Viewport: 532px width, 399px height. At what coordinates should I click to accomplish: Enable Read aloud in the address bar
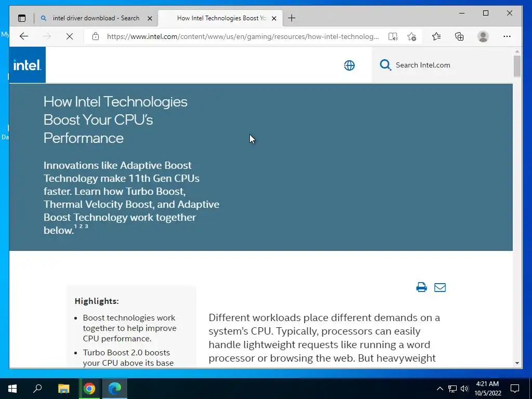pos(393,36)
